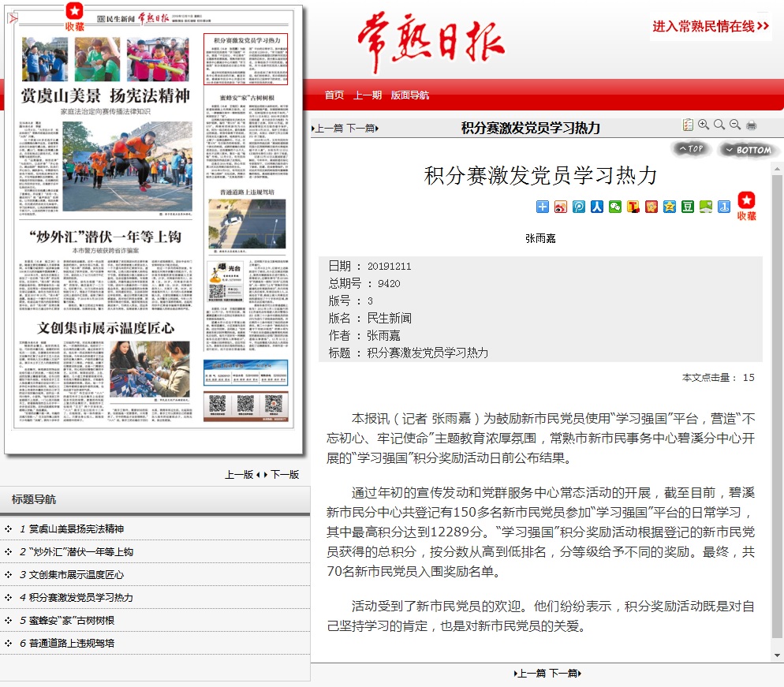Screen dimensions: 784x687
Task: Jump to top with the TOP button
Action: (692, 149)
